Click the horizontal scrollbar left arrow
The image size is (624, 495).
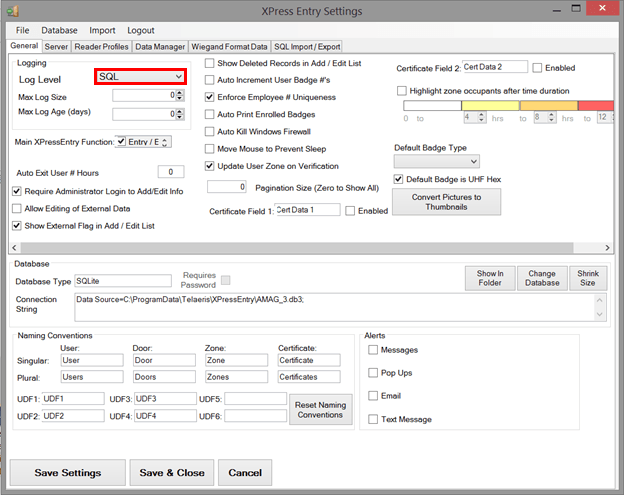14,248
